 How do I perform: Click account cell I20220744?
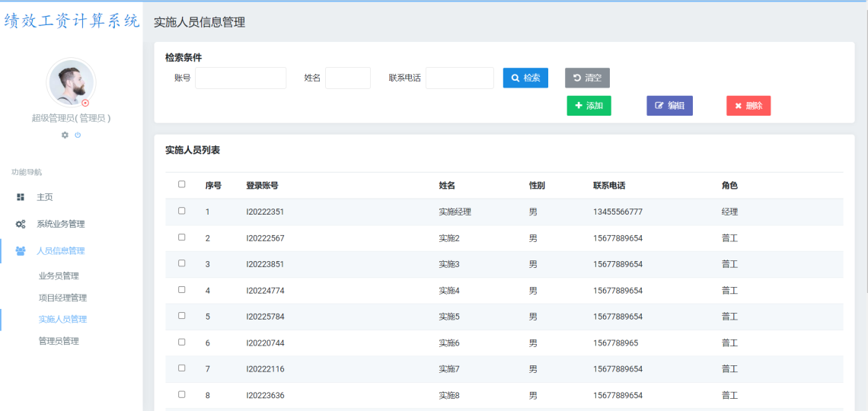tap(265, 343)
